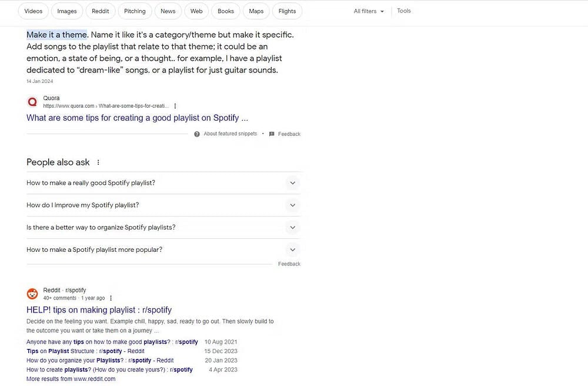Screen dimensions: 588x386
Task: Expand 'How to make a Spotify playlist more popular?'
Action: coord(163,250)
